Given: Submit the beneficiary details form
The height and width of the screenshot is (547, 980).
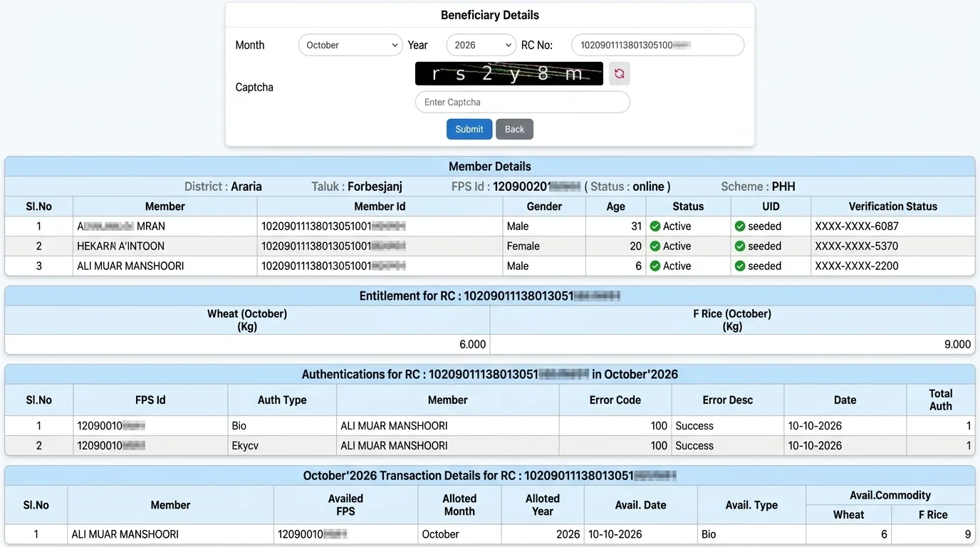Looking at the screenshot, I should [x=469, y=129].
